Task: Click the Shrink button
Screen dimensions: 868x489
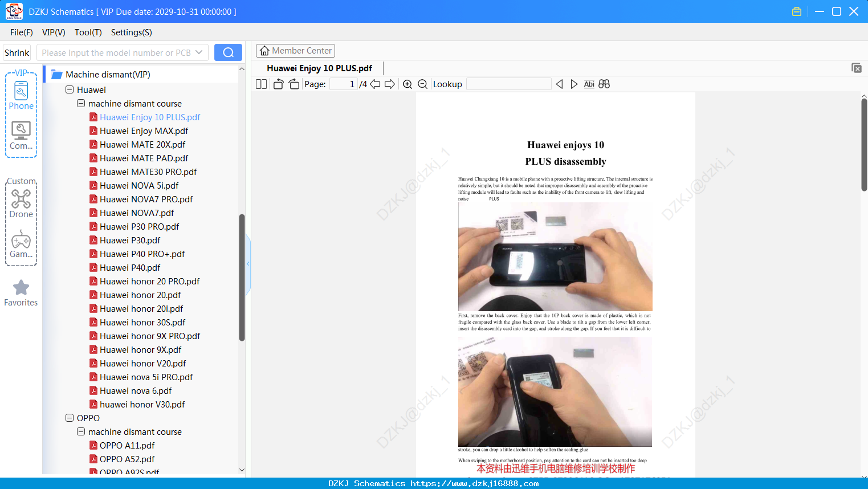Action: [17, 52]
